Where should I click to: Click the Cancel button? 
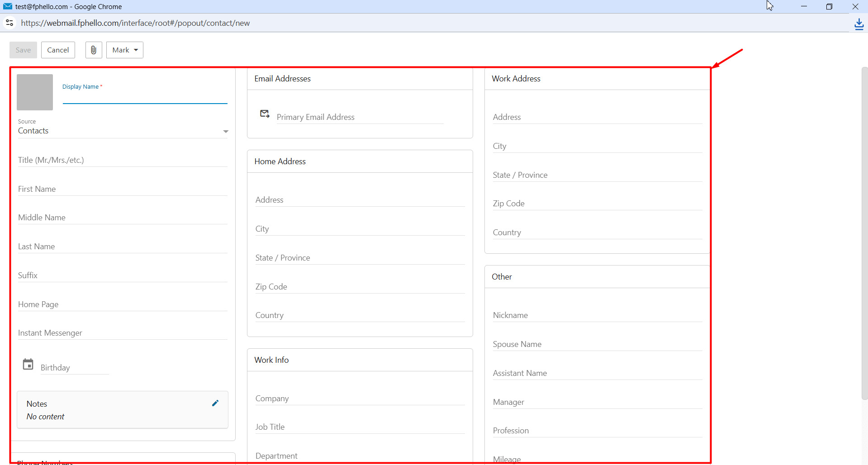click(x=58, y=50)
